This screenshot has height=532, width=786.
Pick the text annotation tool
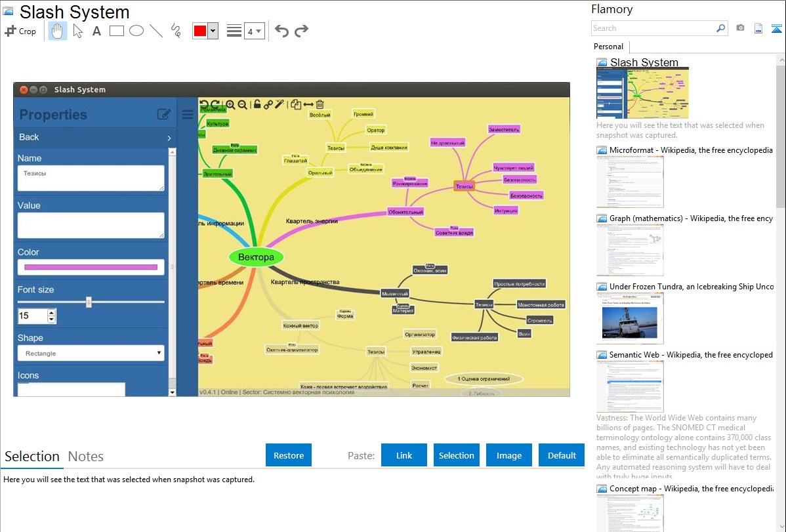click(96, 31)
